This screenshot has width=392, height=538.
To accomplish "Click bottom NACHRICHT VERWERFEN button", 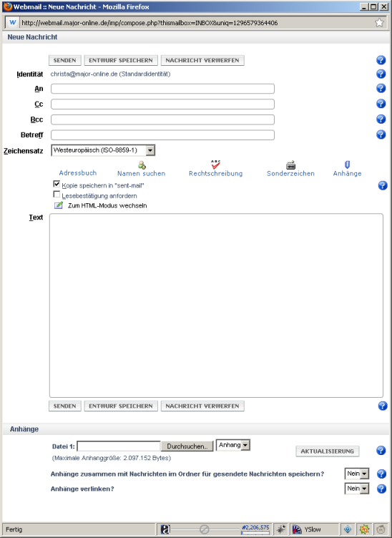I will [202, 406].
